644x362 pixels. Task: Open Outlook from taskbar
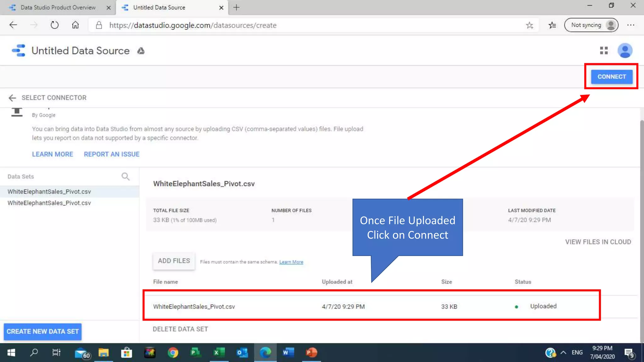242,353
